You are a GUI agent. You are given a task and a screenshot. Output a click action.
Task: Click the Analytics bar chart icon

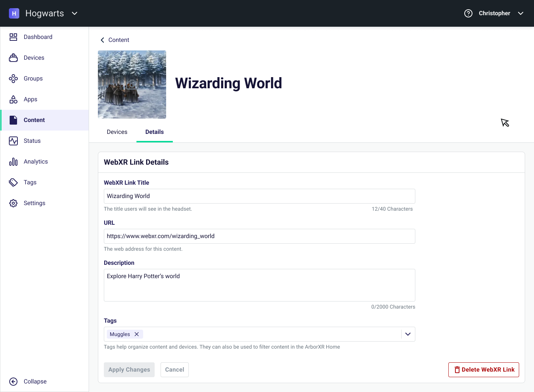coord(13,162)
